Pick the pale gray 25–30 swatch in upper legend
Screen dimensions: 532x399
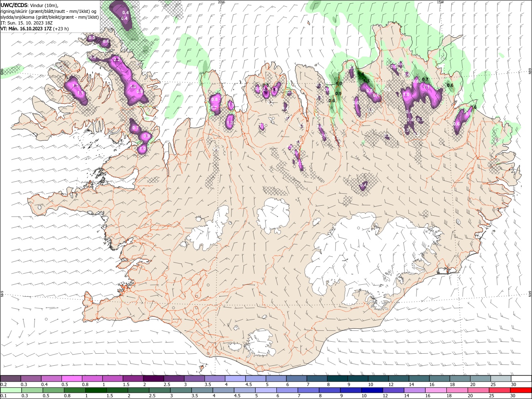(x=501, y=379)
